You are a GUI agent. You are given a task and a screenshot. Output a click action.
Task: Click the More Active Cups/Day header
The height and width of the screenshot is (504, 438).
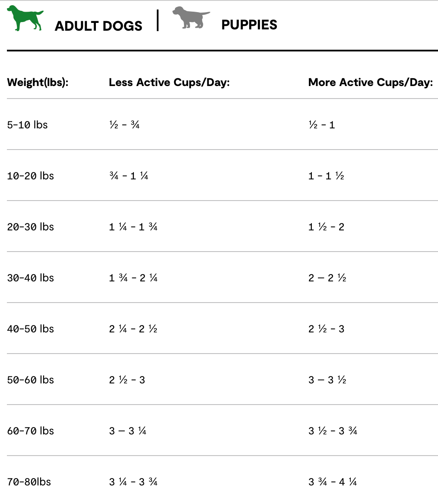tap(370, 83)
